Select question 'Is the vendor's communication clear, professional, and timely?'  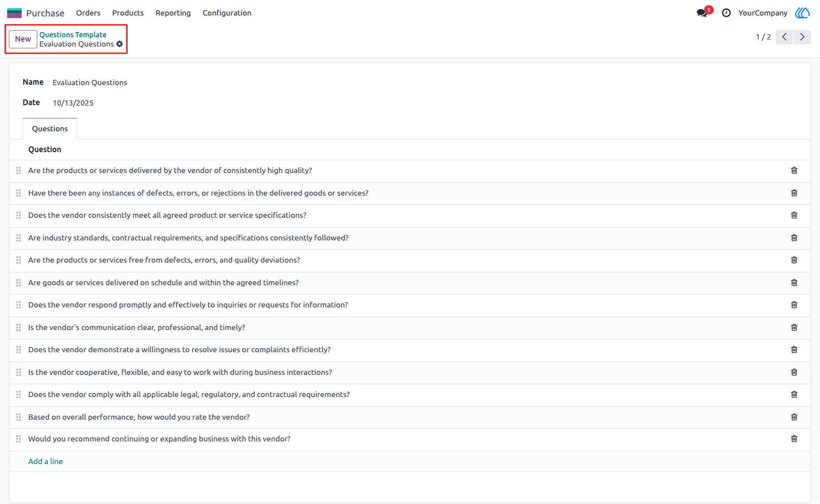click(x=137, y=327)
